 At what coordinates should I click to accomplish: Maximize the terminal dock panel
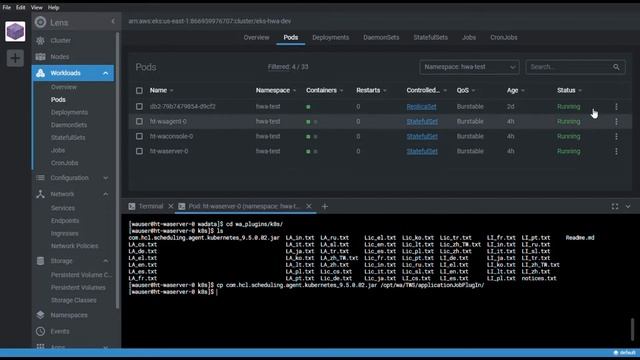pos(615,207)
